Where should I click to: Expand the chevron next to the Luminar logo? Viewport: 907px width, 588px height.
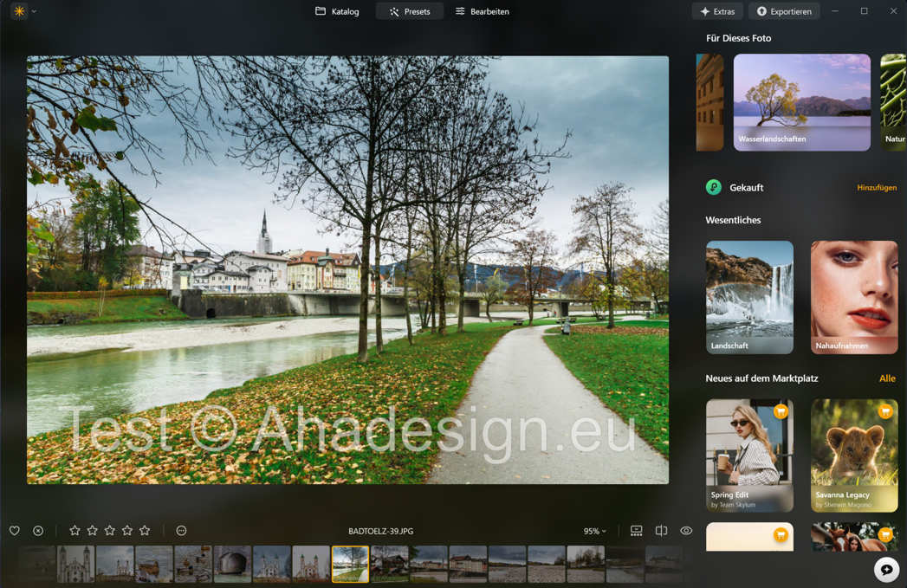[x=35, y=12]
